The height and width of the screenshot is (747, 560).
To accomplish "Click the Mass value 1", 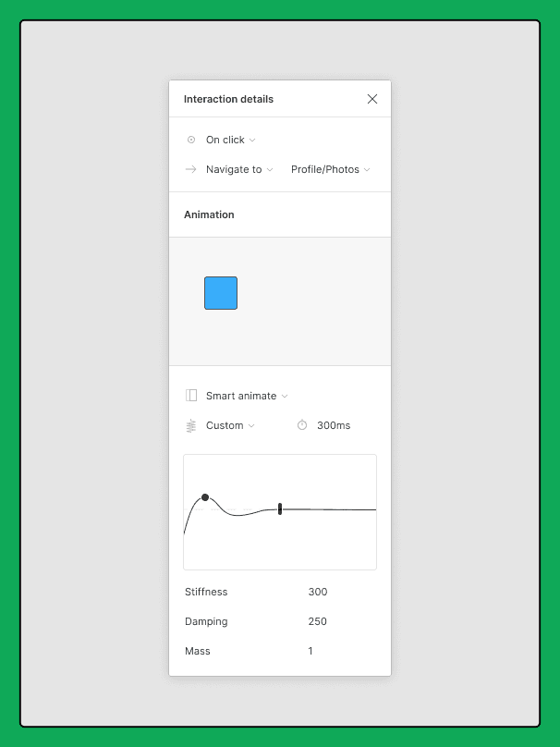I will coord(310,651).
